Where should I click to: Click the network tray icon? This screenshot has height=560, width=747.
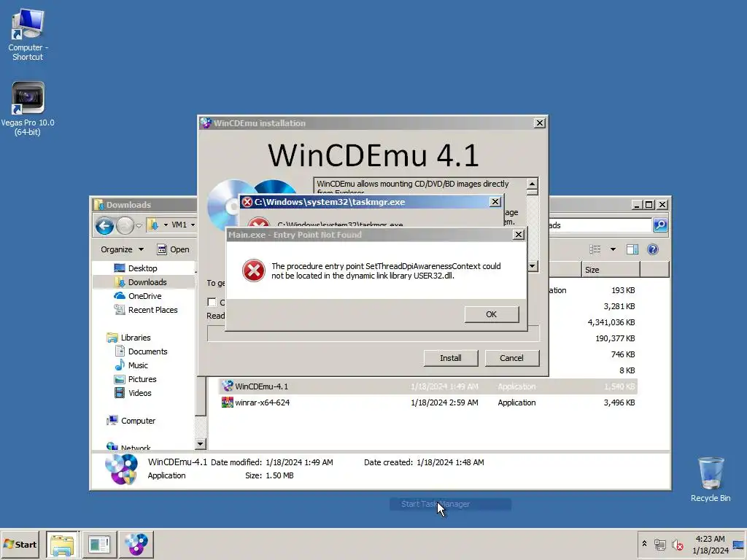click(x=659, y=544)
